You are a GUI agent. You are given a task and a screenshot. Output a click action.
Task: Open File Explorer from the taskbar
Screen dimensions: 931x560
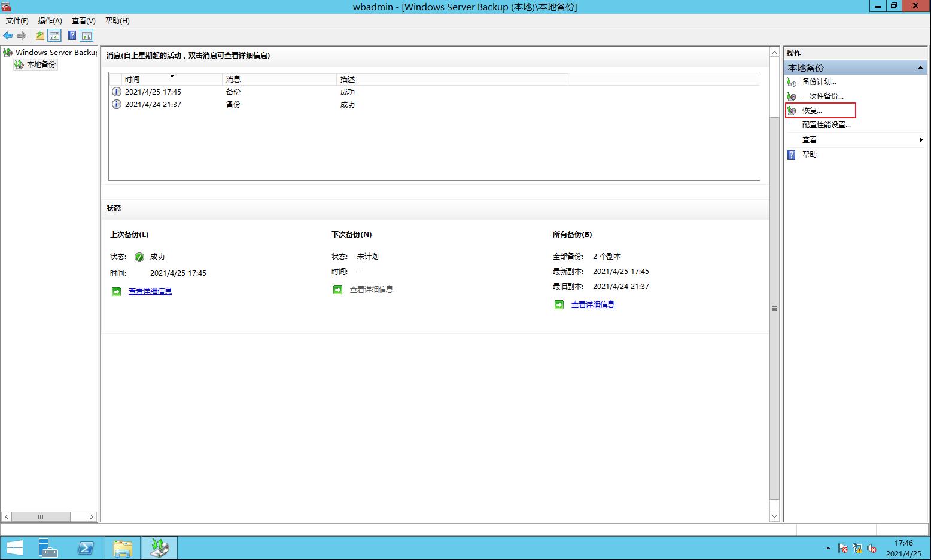[x=123, y=548]
